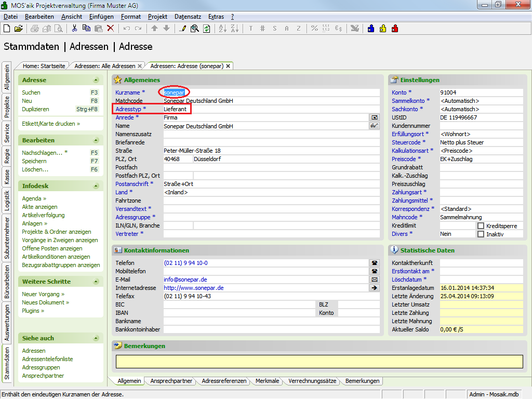
Task: Click the Duplizieren link
Action: (35, 109)
